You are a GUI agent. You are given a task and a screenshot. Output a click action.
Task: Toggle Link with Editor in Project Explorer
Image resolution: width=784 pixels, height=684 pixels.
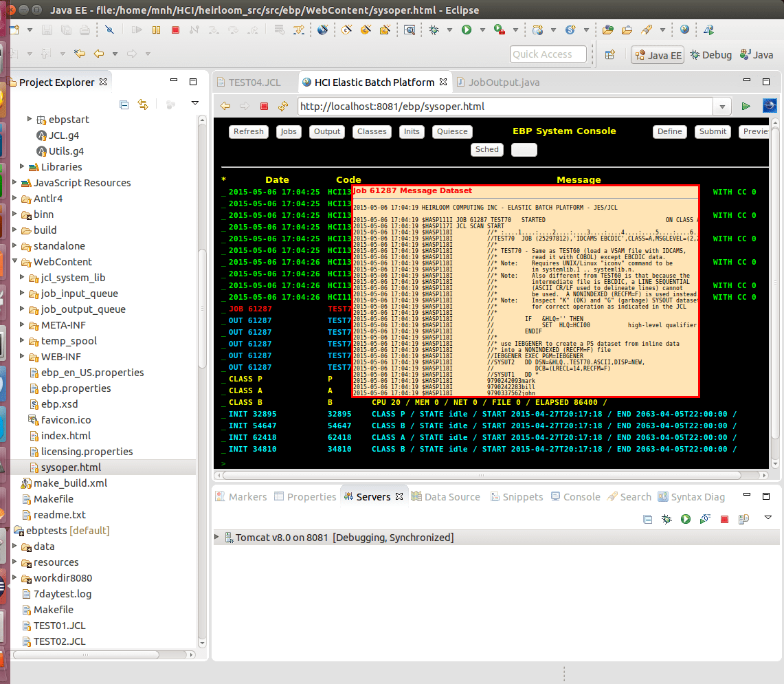point(143,104)
